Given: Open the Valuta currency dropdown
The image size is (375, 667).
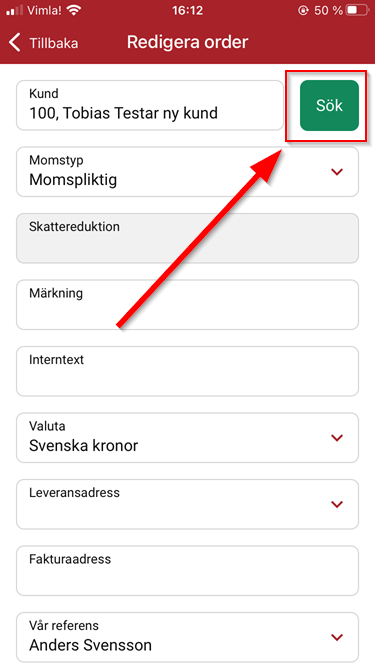Looking at the screenshot, I should (188, 438).
